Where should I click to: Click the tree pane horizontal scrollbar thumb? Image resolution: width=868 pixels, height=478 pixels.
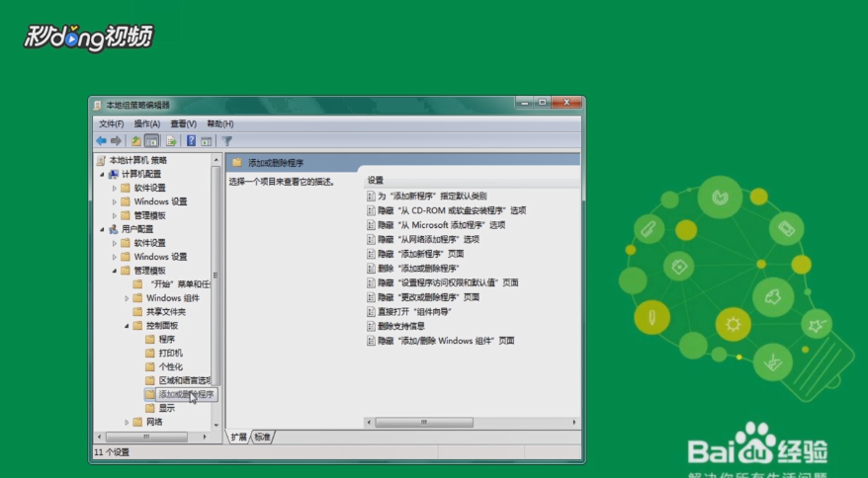146,437
